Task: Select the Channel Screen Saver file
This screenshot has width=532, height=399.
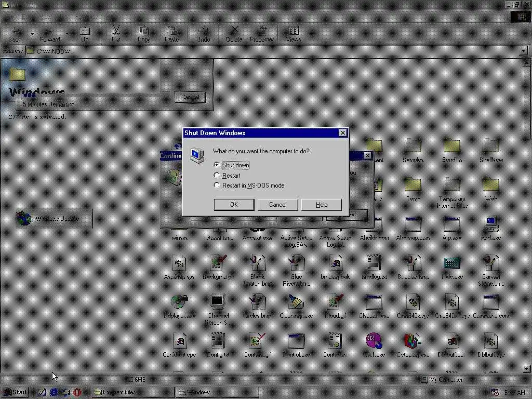Action: point(218,310)
